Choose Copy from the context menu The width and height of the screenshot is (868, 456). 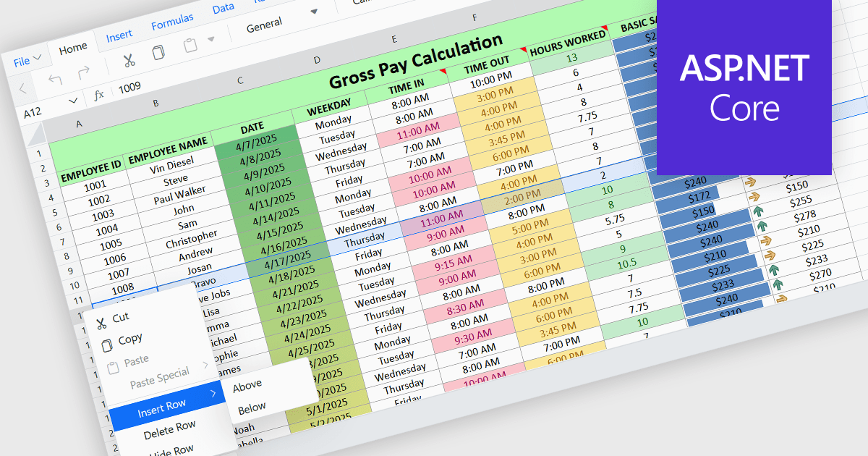[129, 339]
